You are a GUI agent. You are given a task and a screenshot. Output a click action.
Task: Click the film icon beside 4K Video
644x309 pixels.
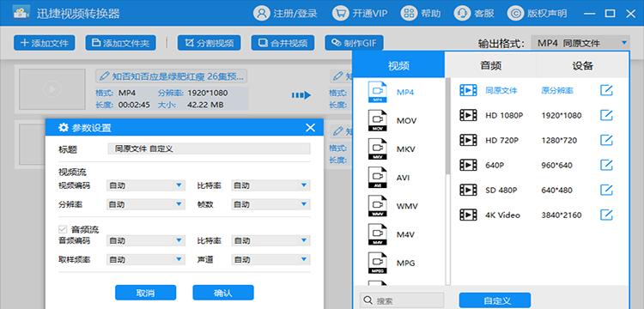click(468, 215)
